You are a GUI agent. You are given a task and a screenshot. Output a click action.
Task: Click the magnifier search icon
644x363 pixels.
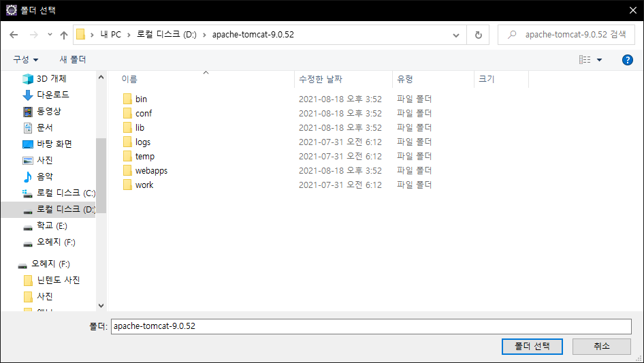(x=512, y=35)
